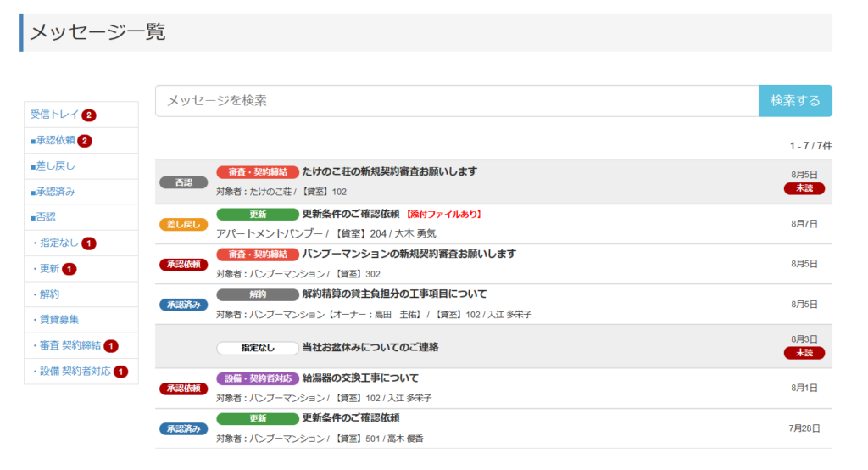Viewport: 868px width, 470px height.
Task: Open message バンブーマンションの新規契約審査お願いします
Action: [409, 254]
